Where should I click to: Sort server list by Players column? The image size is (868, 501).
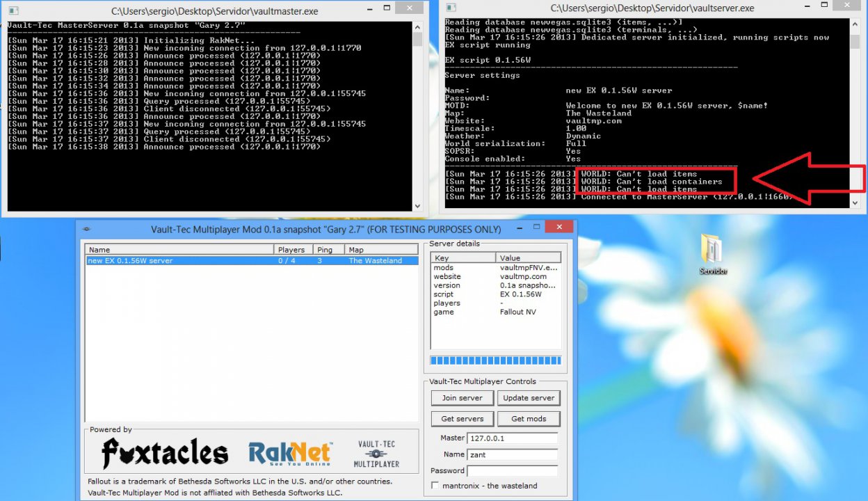[x=292, y=250]
